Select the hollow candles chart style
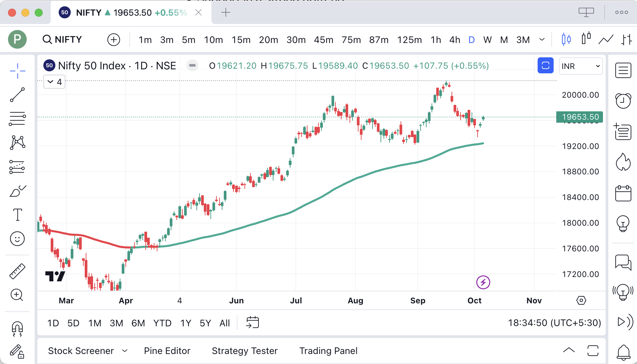The width and height of the screenshot is (637, 364). [586, 39]
